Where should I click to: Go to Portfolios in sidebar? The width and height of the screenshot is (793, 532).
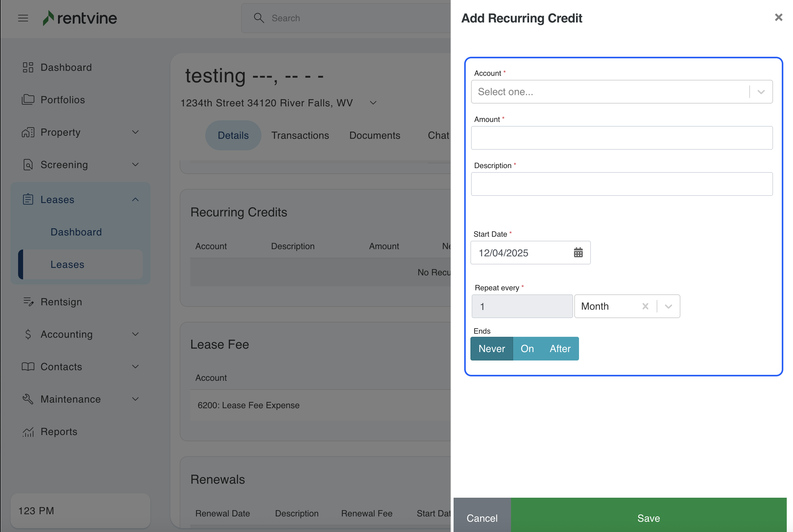click(62, 99)
